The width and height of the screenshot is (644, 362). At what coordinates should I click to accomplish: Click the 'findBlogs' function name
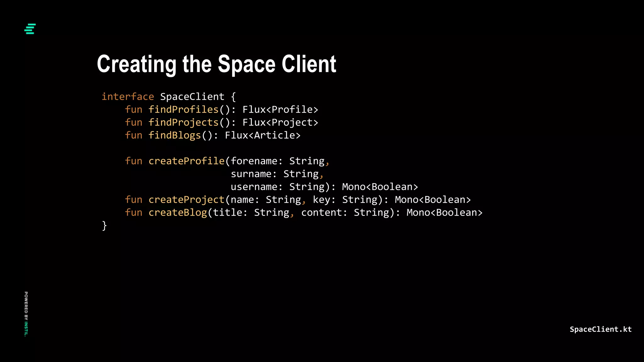click(175, 135)
